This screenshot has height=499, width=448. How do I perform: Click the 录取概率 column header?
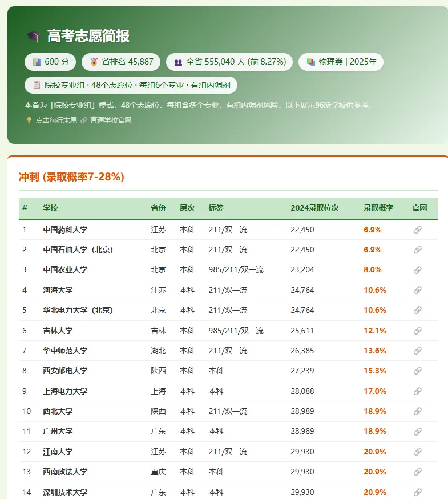coord(378,208)
